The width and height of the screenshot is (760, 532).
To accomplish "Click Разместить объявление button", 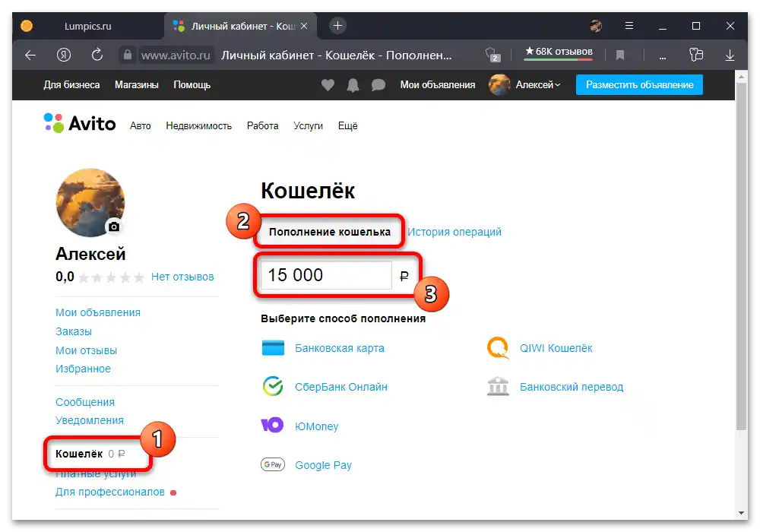I will pos(639,85).
